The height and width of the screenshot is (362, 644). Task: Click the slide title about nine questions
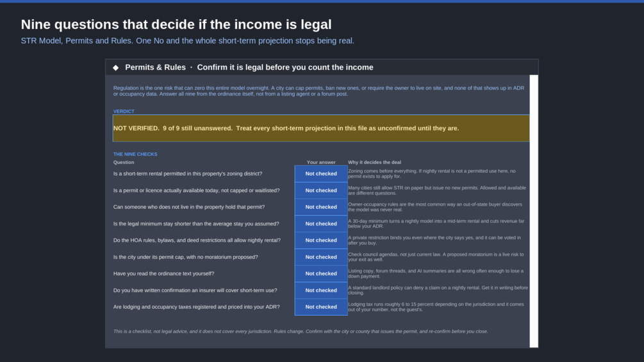(x=176, y=24)
